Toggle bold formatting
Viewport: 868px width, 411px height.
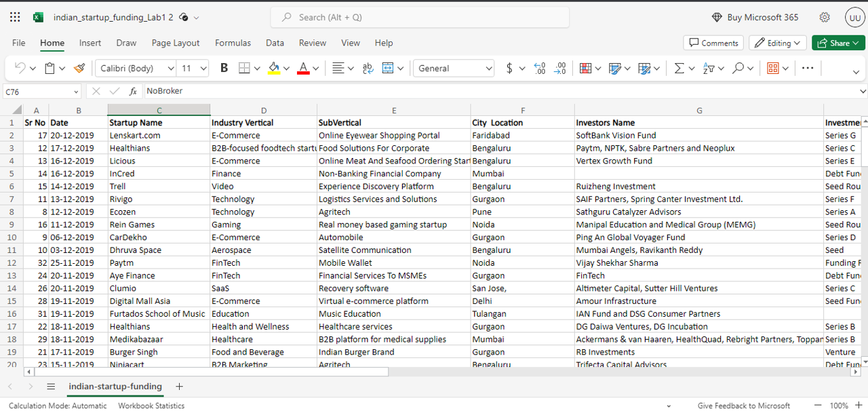pos(224,68)
